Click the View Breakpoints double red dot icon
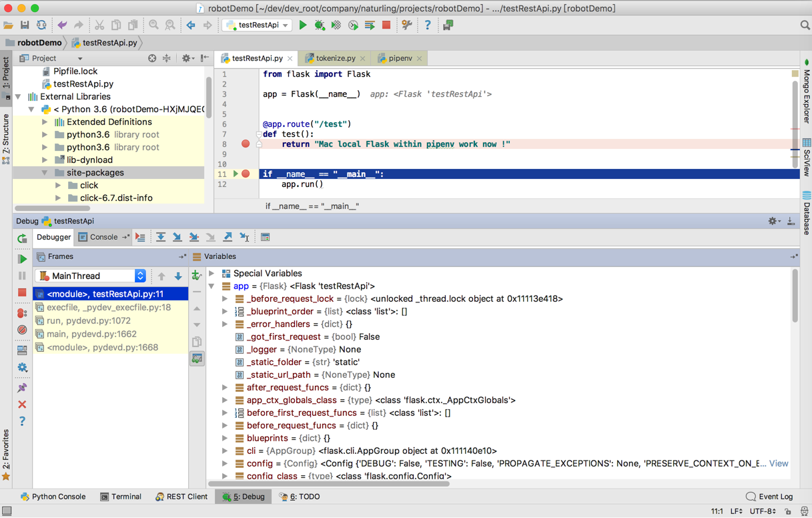Screen dimensions: 812x518 (22, 313)
